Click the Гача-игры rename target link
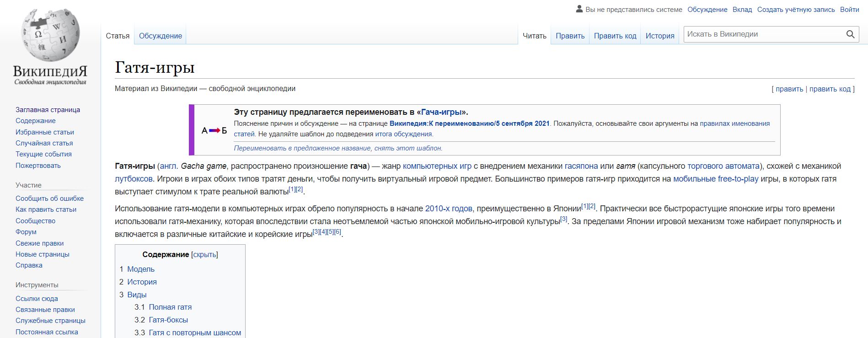This screenshot has width=868, height=338. click(x=441, y=112)
